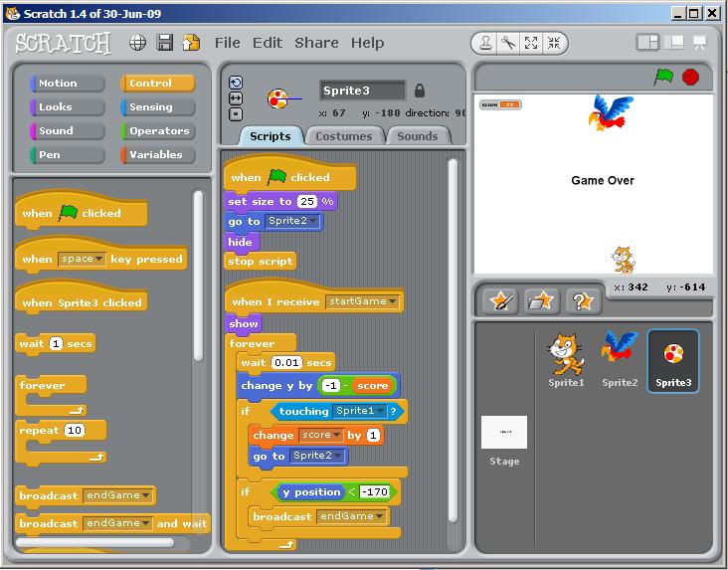Open Sprite2 dropdown in first go to block
This screenshot has width=728, height=570.
(x=292, y=221)
